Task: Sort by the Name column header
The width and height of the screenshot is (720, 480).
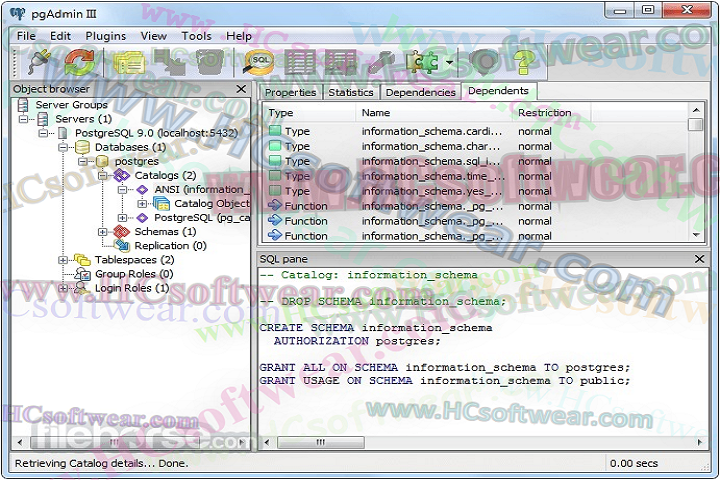Action: [x=433, y=113]
